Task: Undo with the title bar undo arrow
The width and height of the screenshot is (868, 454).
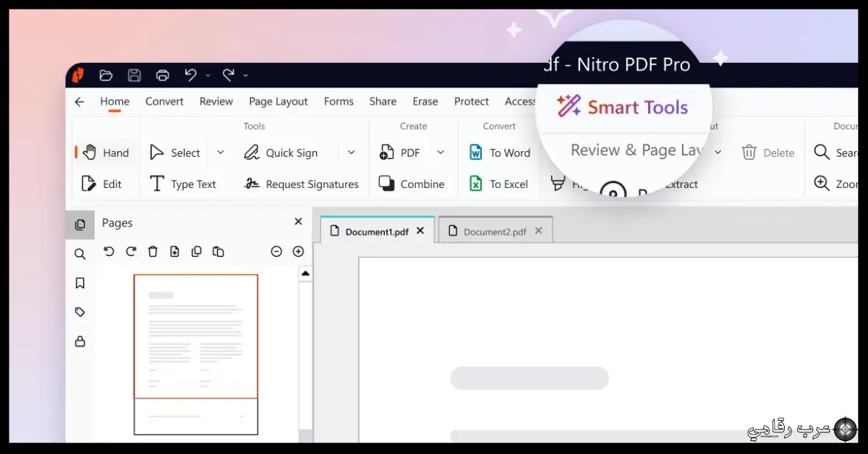Action: (190, 74)
